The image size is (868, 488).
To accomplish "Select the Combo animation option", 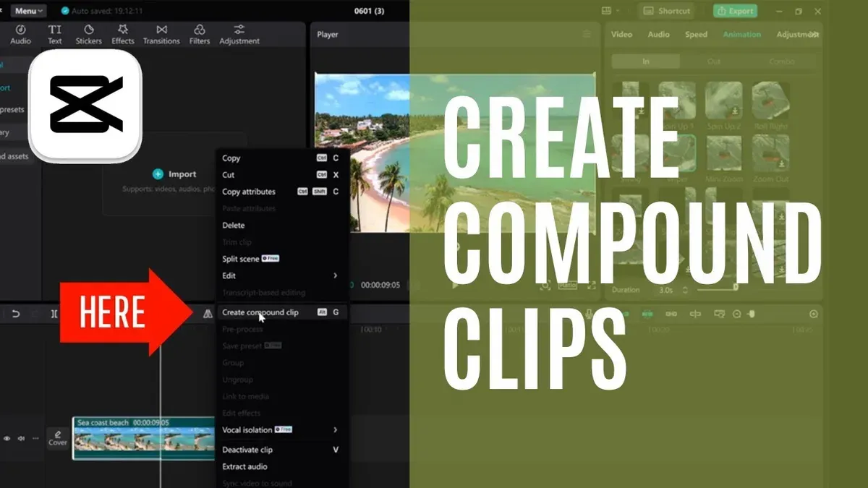I will coord(782,61).
